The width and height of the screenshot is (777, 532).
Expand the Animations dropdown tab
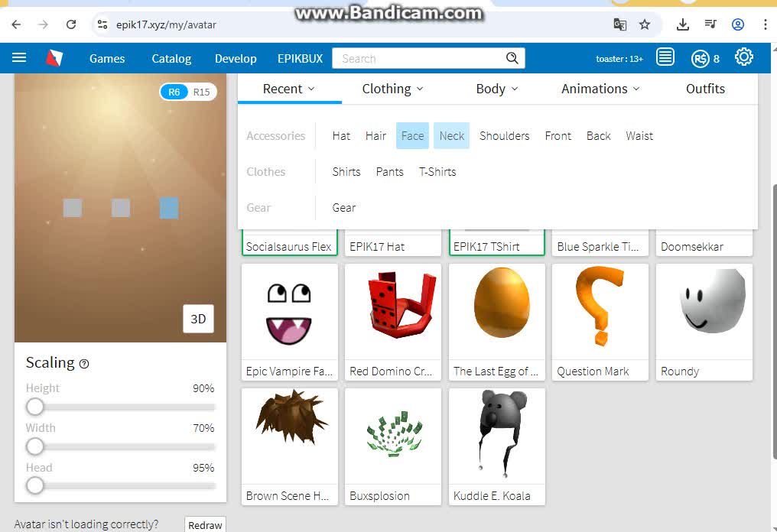pos(600,89)
